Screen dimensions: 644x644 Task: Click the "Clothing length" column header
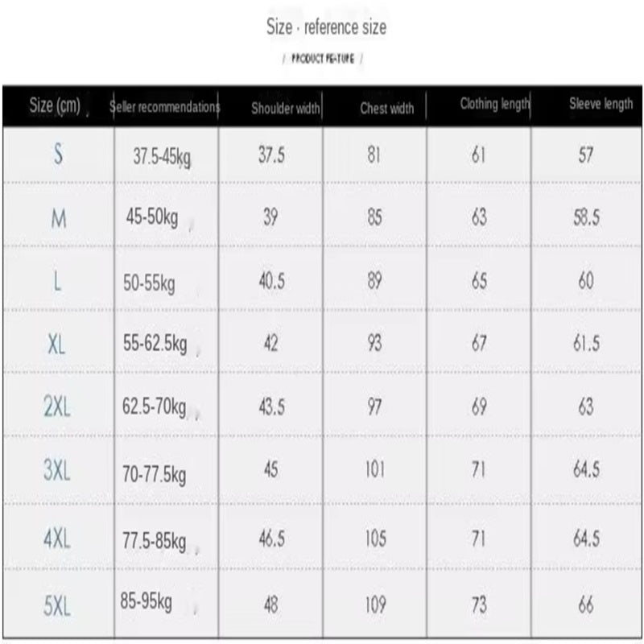494,104
